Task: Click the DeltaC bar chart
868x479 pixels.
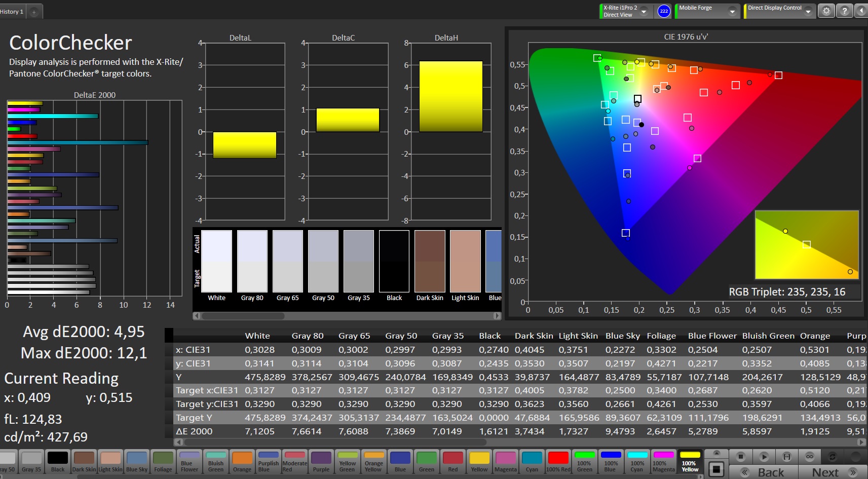Action: click(348, 132)
